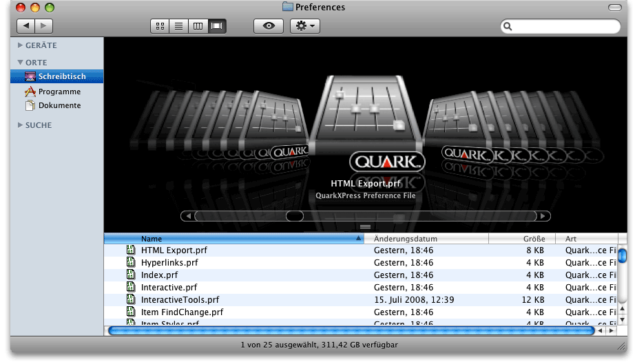Click the Hyperlinks.prf file icon

click(130, 262)
